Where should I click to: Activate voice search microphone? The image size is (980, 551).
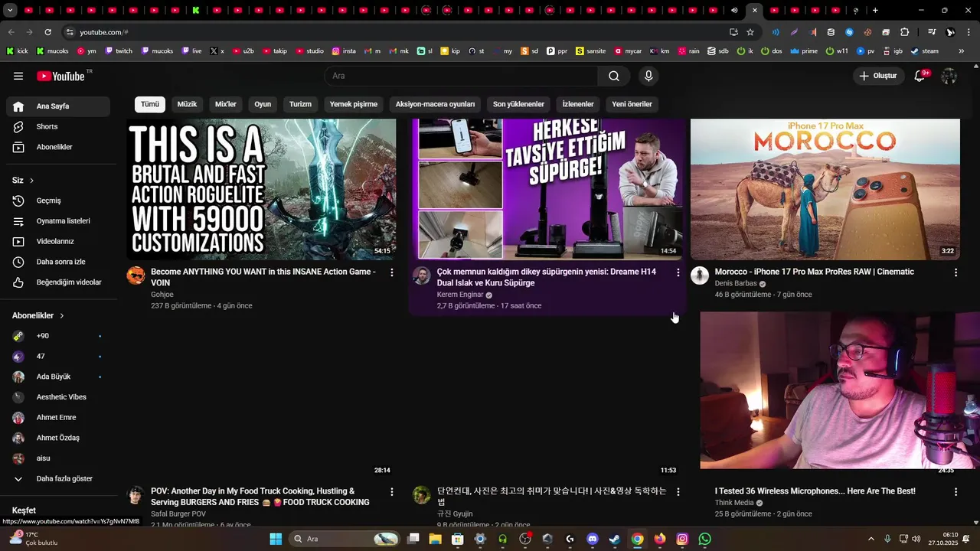[x=648, y=76]
